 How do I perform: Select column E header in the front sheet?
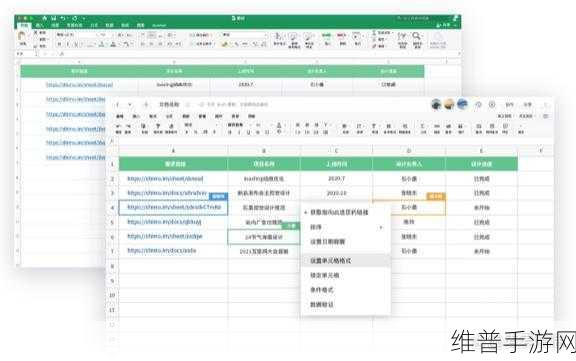481,151
